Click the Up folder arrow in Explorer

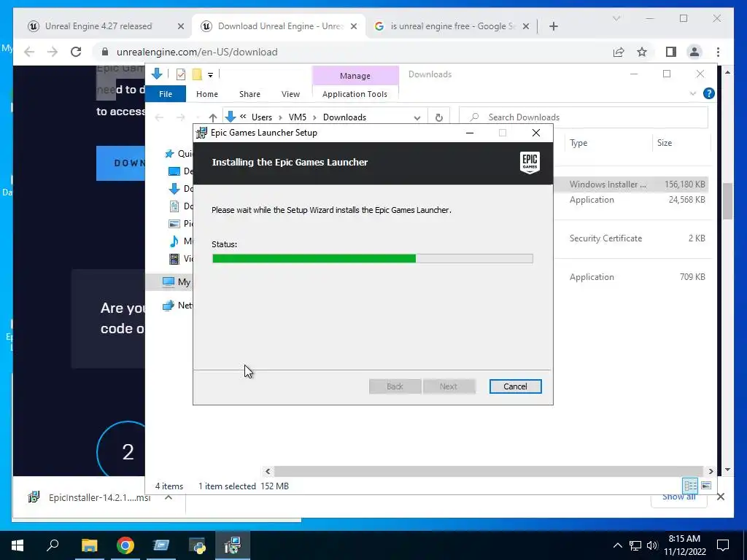(212, 117)
